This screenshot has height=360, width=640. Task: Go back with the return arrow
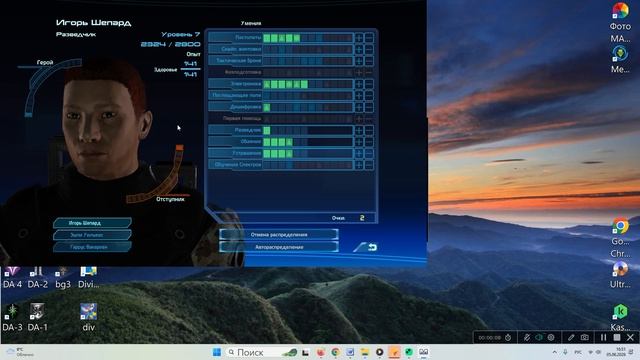pos(372,247)
